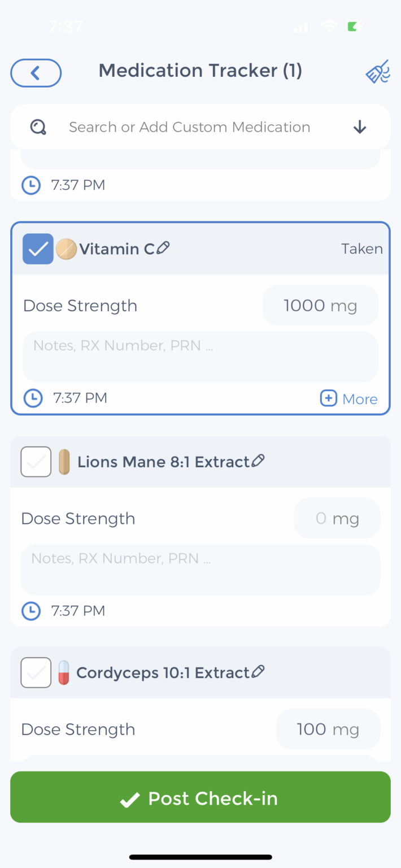401x868 pixels.
Task: Tap the Lions Mane notes field
Action: point(200,568)
